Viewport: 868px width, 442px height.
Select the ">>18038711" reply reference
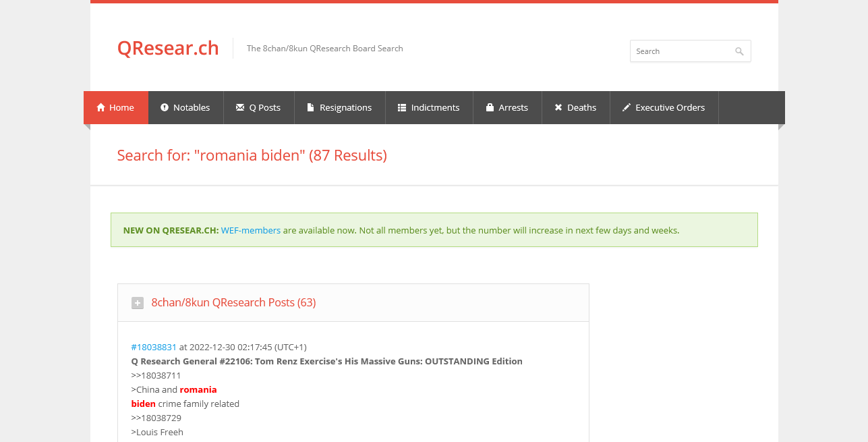[156, 375]
